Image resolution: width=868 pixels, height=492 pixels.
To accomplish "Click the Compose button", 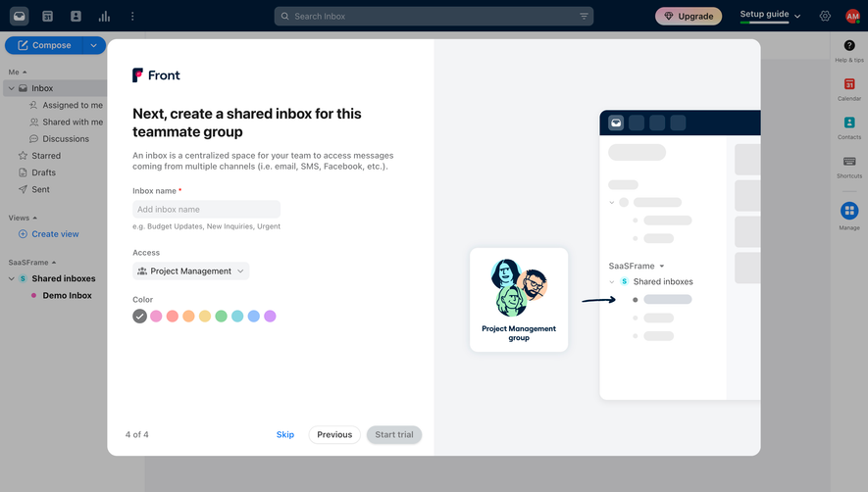I will 44,45.
